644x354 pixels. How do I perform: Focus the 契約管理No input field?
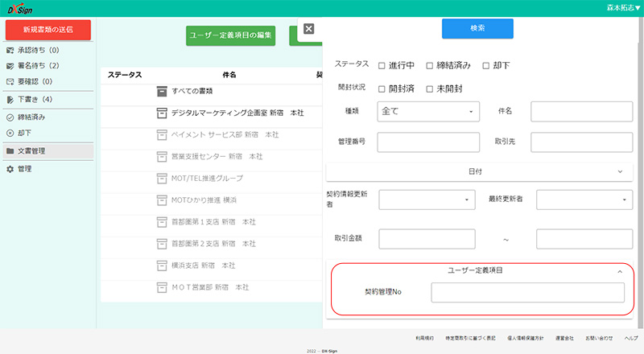click(527, 292)
